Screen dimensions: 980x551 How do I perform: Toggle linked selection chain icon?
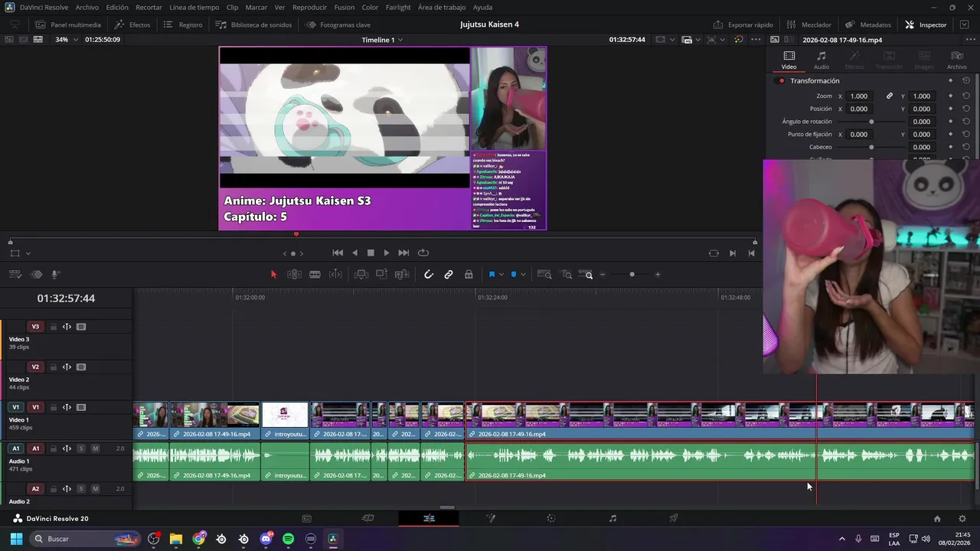click(x=449, y=274)
